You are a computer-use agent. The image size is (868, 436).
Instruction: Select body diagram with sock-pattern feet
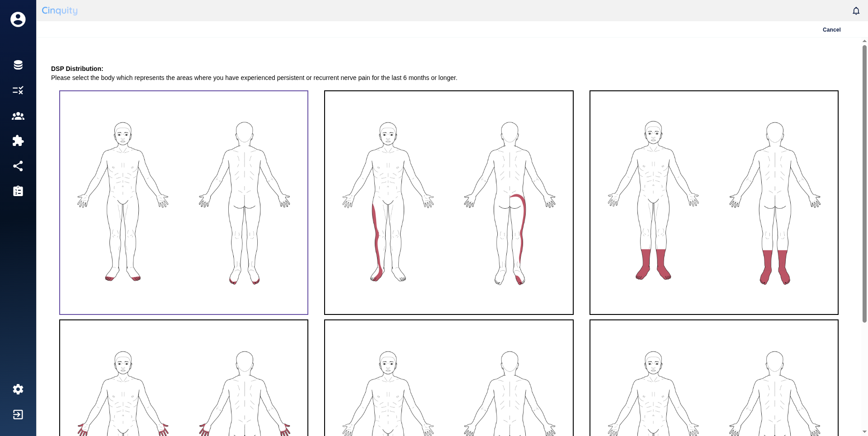point(714,202)
